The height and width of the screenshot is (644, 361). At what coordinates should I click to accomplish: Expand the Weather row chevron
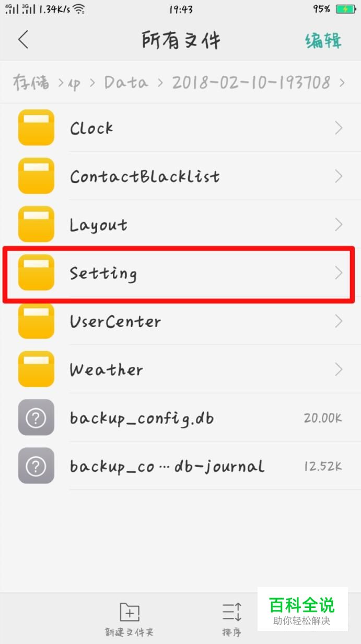[x=339, y=369]
